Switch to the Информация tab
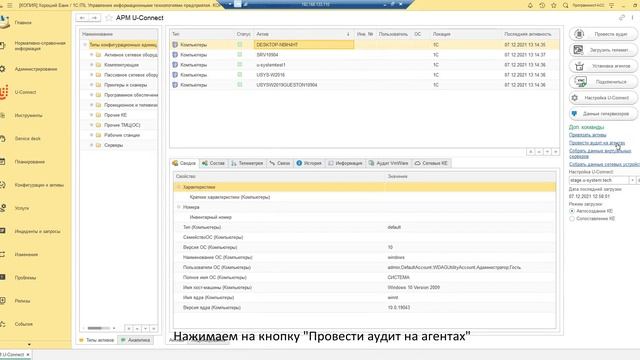The image size is (640, 360). pyautogui.click(x=345, y=163)
